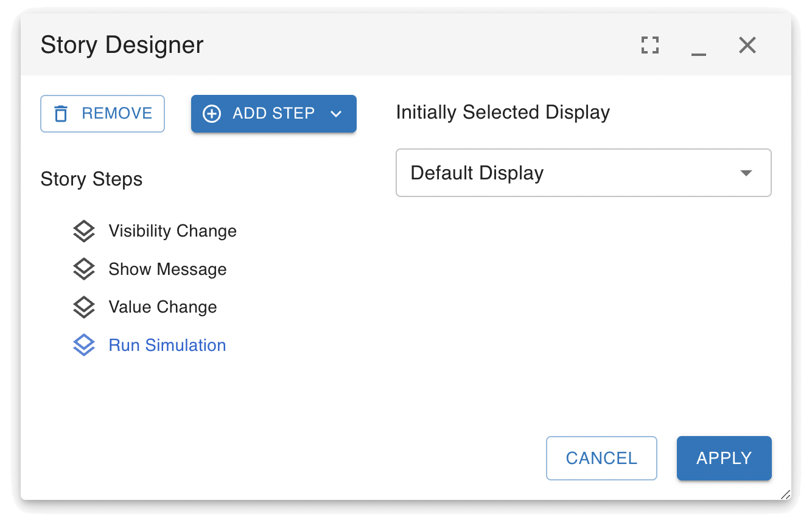Select the Run Simulation step
Image resolution: width=812 pixels, height=523 pixels.
click(x=167, y=345)
